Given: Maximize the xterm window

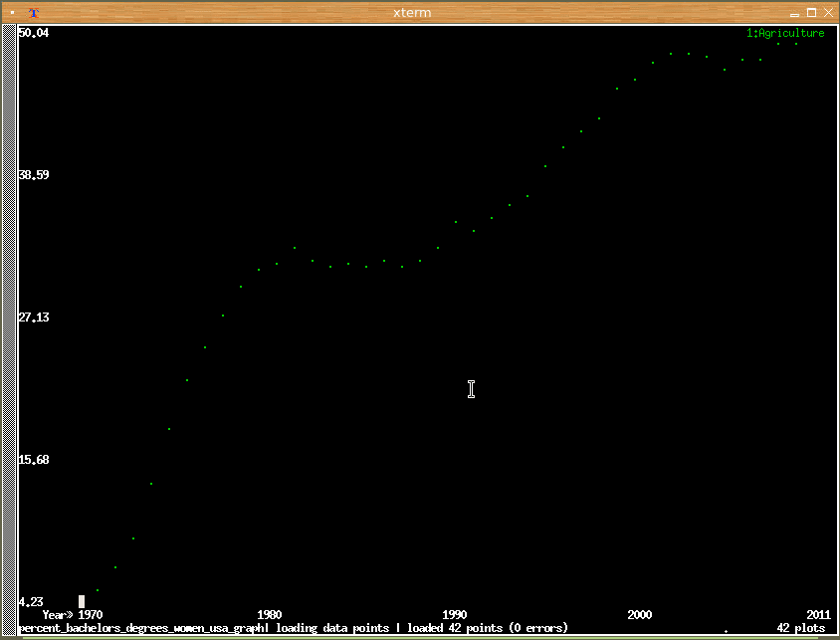Looking at the screenshot, I should (811, 13).
